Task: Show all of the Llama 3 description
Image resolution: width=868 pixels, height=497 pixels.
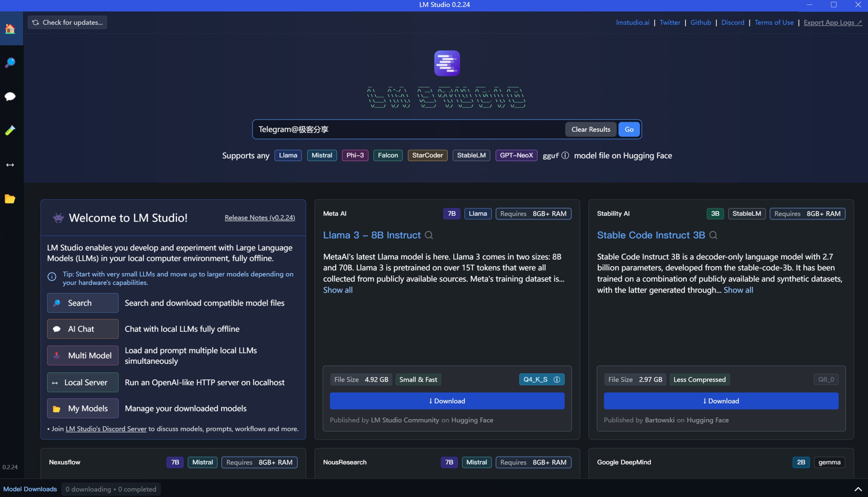Action: click(337, 290)
